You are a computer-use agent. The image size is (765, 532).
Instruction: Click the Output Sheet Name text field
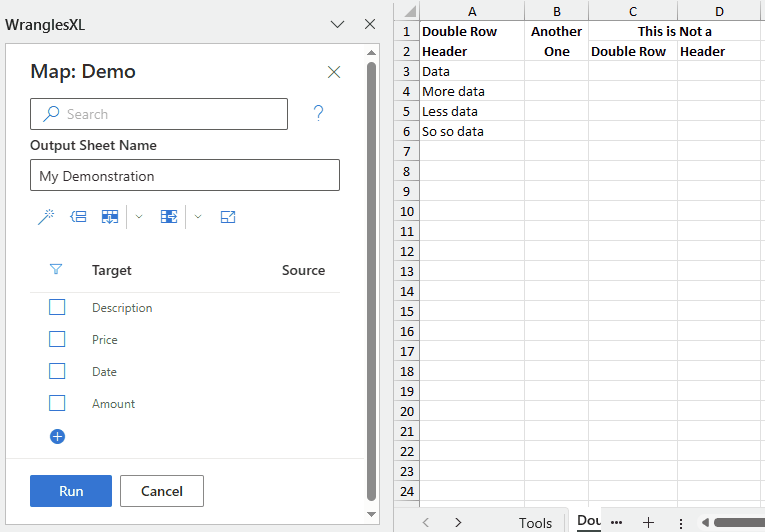point(185,176)
